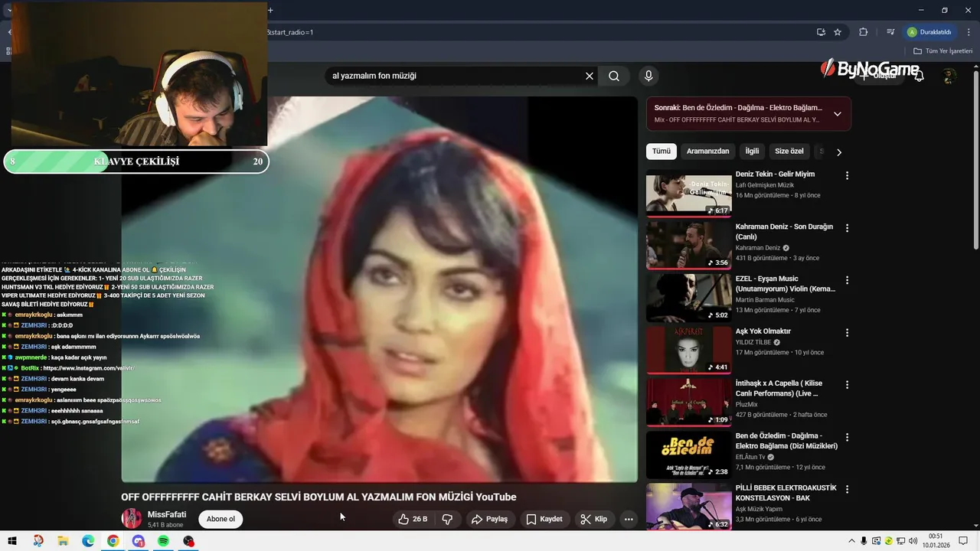Open PİLLİ BEBEK ELEKTROAKUSTİK thumbnail
The width and height of the screenshot is (980, 551).
[x=689, y=507]
